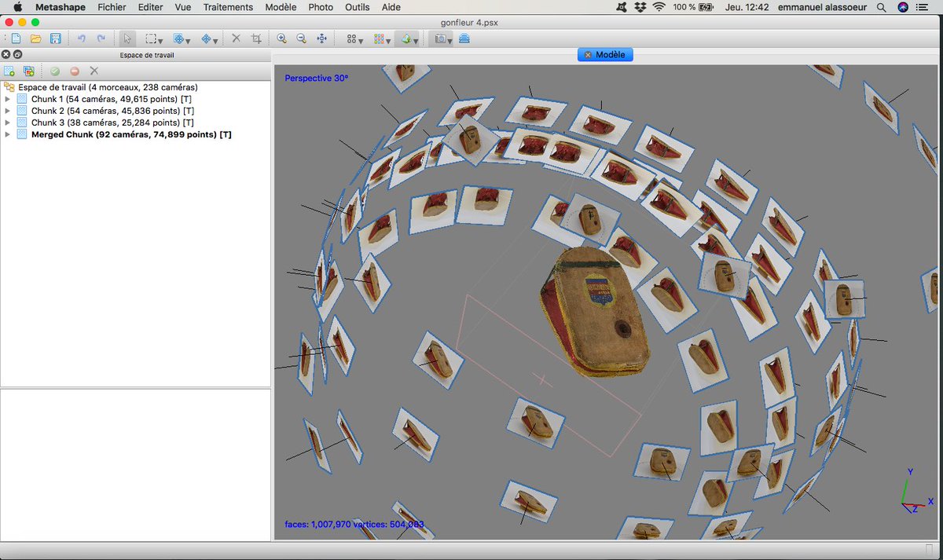Crop selection with the crop icon
Screen dimensions: 943x560
pyautogui.click(x=256, y=38)
